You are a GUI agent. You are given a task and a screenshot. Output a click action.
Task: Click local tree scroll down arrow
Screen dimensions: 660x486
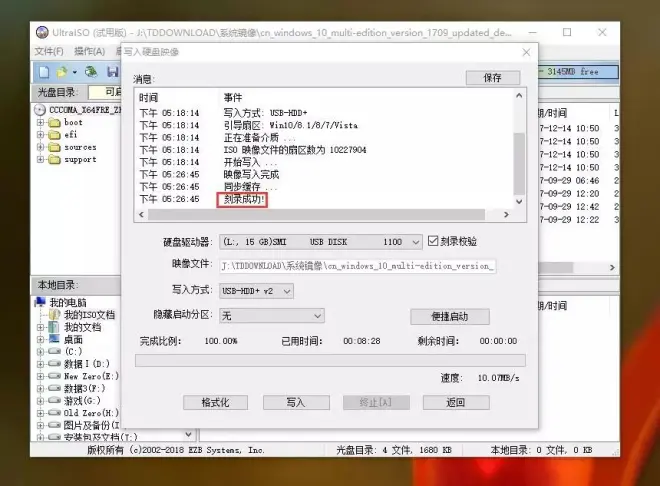(189, 434)
